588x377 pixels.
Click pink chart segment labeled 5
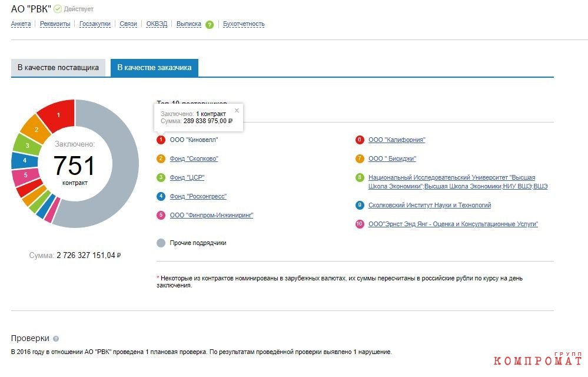[25, 175]
